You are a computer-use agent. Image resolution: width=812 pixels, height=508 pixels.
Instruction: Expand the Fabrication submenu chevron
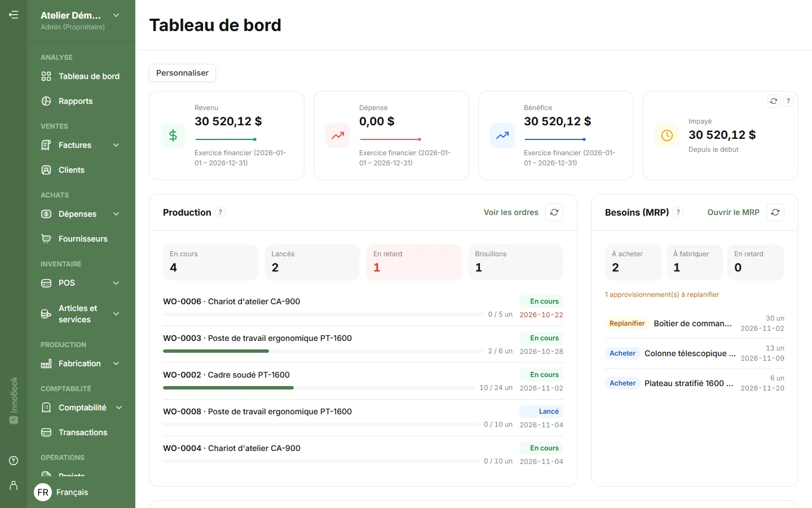click(116, 364)
